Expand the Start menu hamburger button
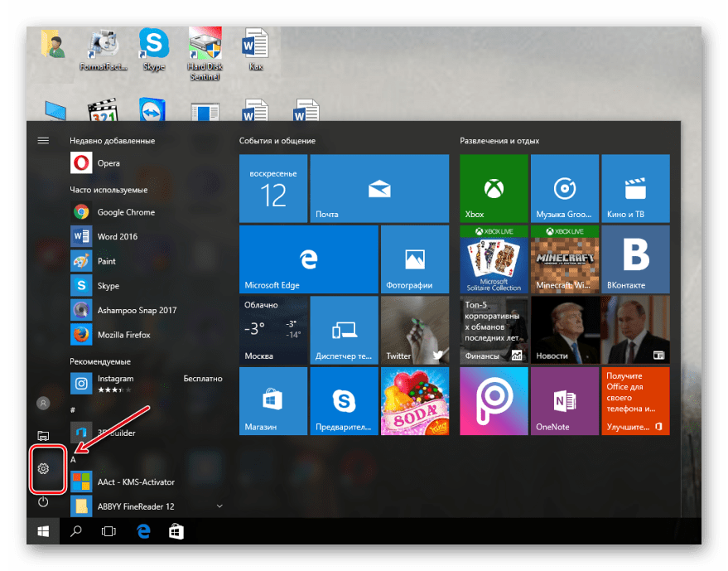 point(43,141)
